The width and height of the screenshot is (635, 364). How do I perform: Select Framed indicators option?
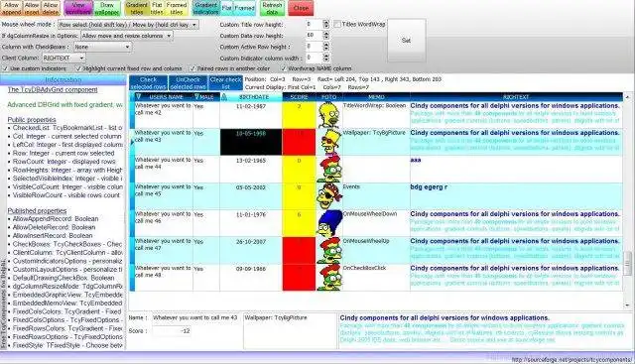[x=245, y=8]
